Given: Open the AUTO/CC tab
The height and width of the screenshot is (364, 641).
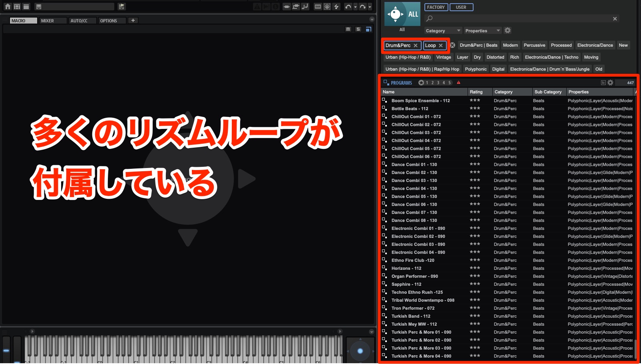Looking at the screenshot, I should pos(82,21).
